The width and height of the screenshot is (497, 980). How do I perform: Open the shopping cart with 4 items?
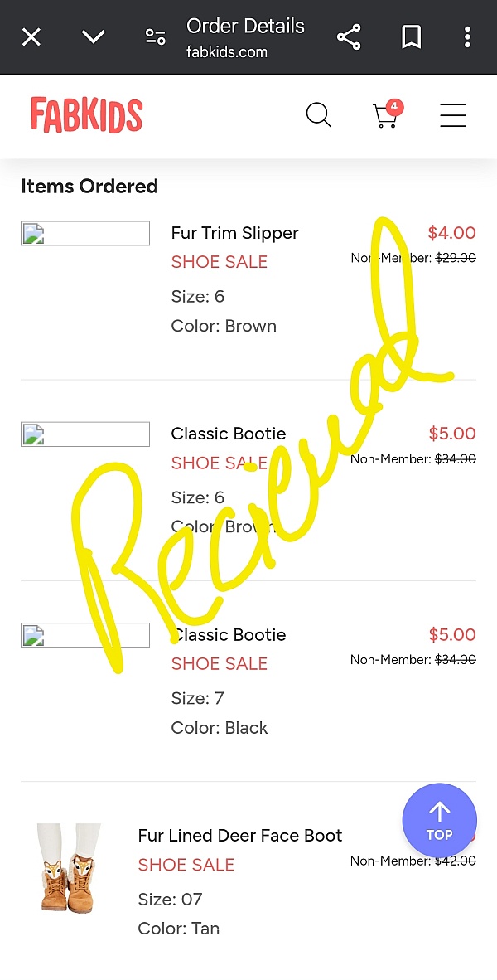386,115
